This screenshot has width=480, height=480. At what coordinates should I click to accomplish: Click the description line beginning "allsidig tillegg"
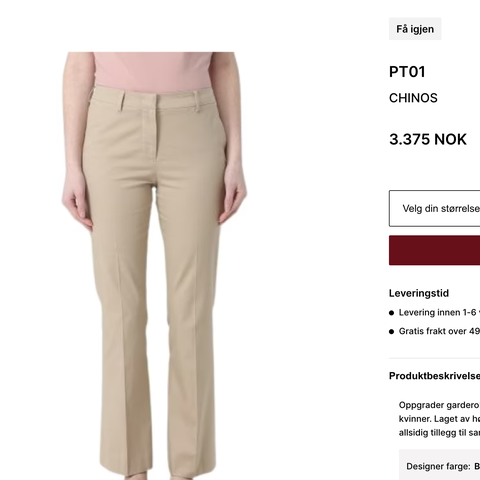[x=439, y=433]
